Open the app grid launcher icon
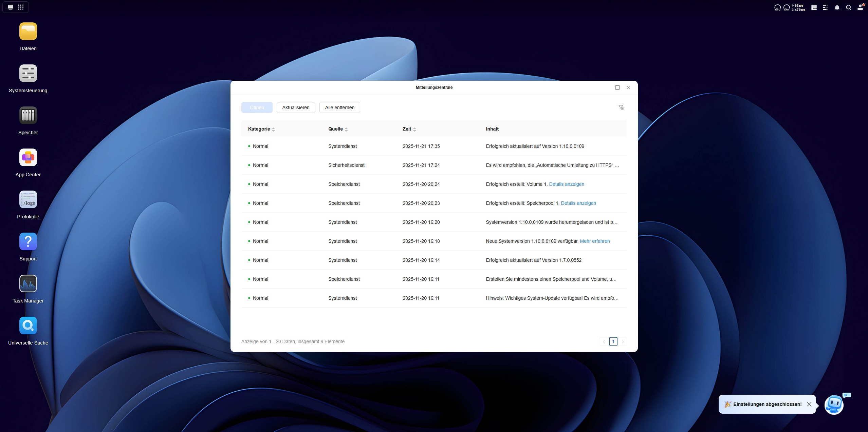868x432 pixels. point(21,7)
